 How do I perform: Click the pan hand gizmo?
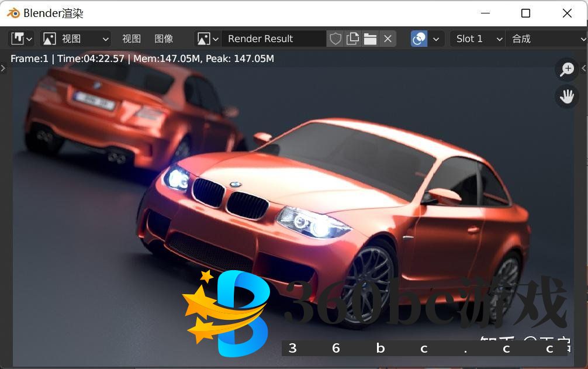coord(566,96)
